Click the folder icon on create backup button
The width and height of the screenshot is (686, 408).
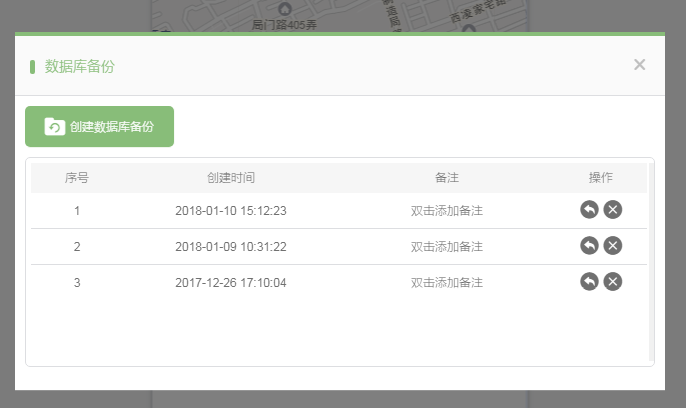click(x=55, y=127)
